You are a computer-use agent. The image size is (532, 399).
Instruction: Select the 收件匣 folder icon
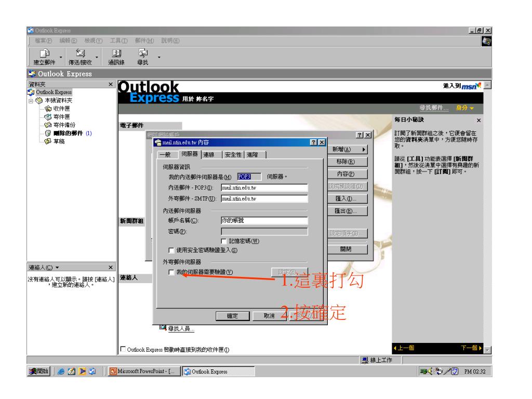[x=48, y=109]
